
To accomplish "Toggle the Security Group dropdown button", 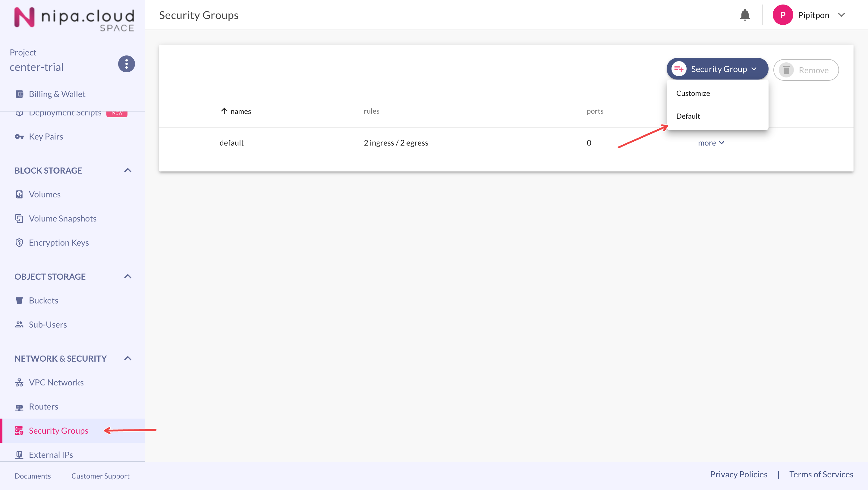I will [717, 69].
